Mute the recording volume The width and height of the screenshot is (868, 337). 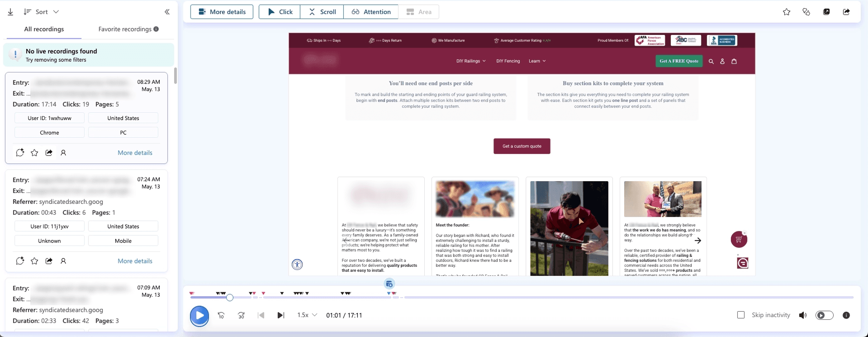803,315
